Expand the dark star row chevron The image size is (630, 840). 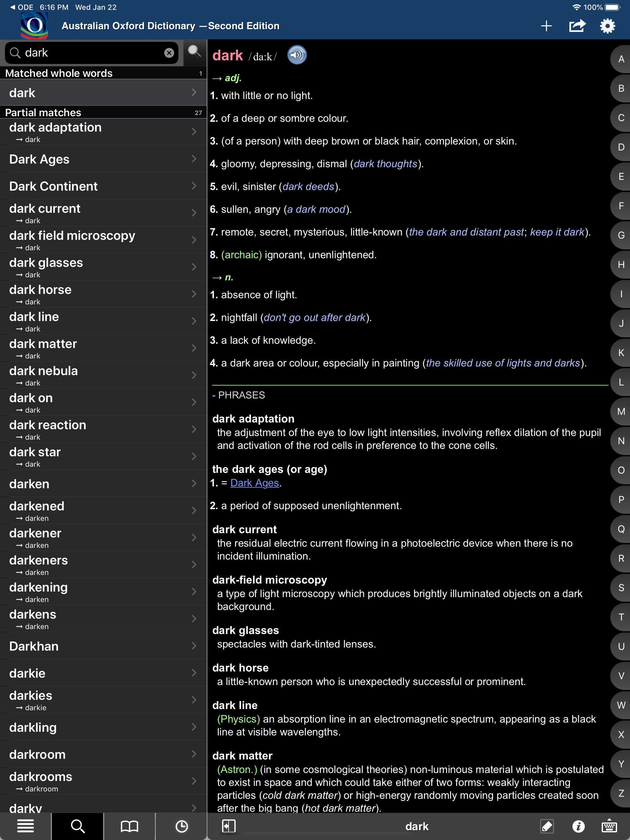click(194, 456)
